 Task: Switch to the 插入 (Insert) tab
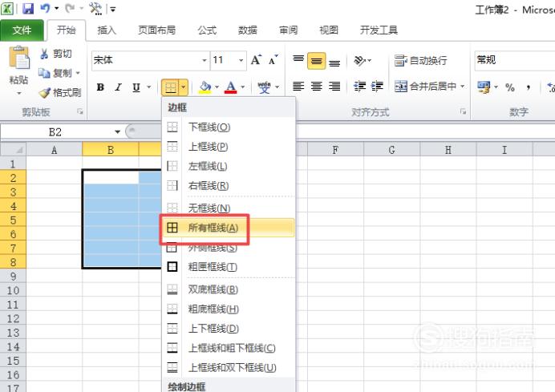tap(107, 30)
